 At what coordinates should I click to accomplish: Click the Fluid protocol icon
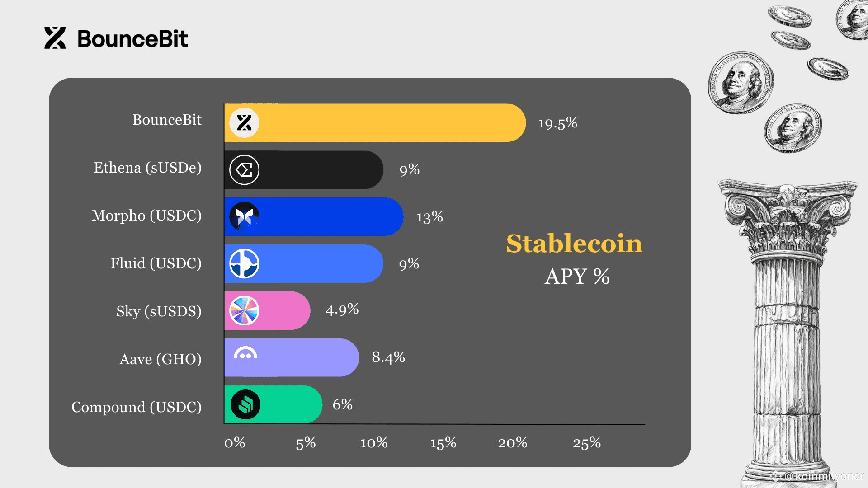coord(244,263)
